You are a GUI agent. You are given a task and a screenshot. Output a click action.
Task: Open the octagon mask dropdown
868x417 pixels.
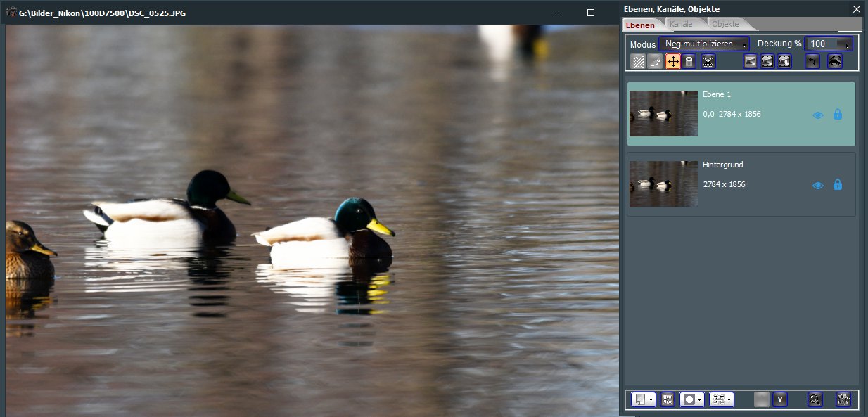pos(700,399)
